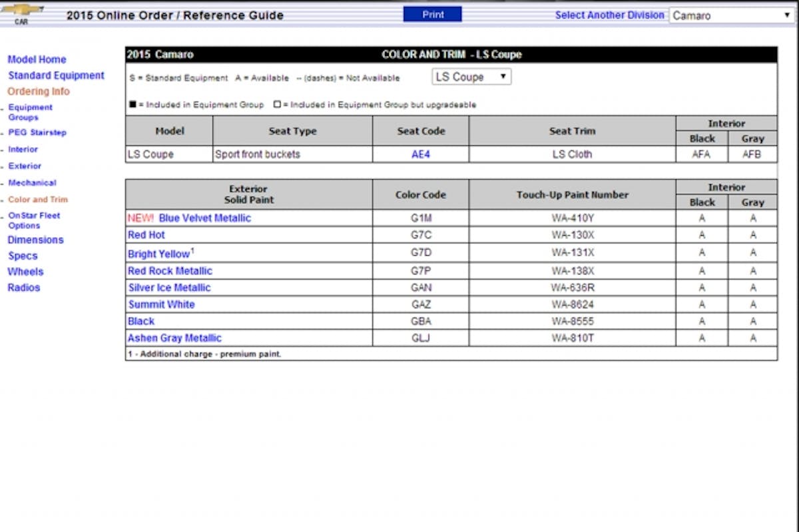799x532 pixels.
Task: Open Blue Velvet Metallic paint link
Action: click(x=204, y=218)
